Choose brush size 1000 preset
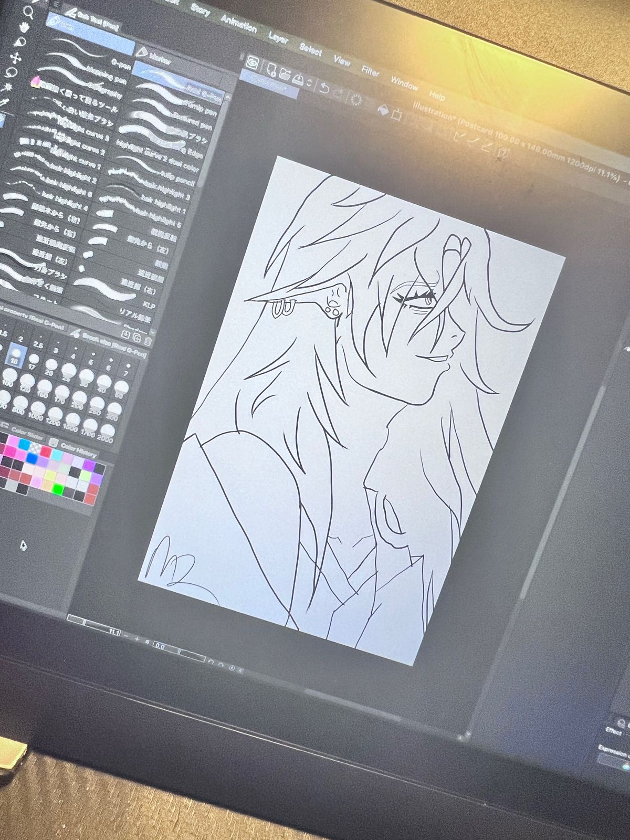 point(37,411)
